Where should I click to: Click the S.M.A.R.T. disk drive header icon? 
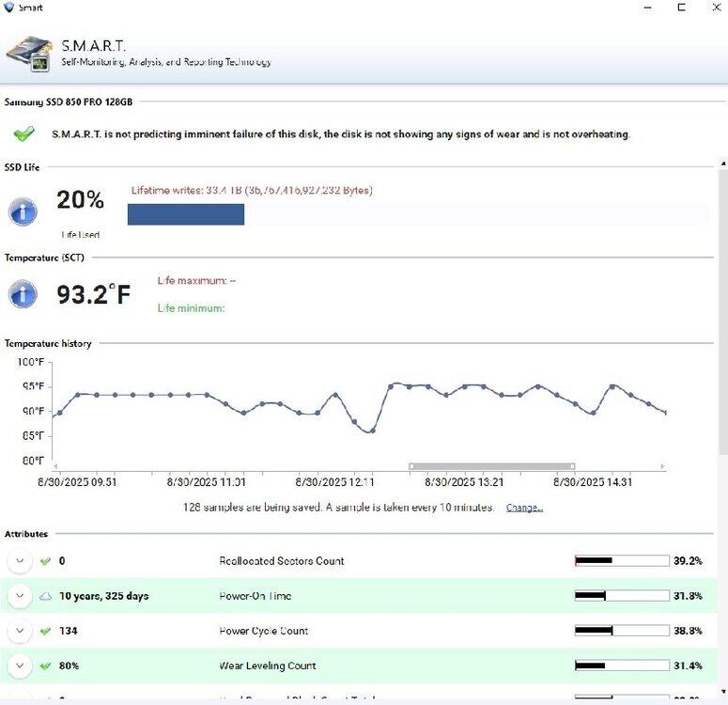(x=30, y=53)
